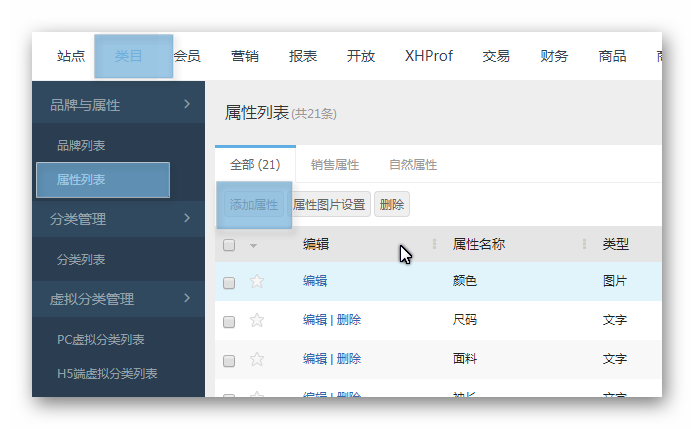Collapse the 分类管理 sidebar section
The width and height of the screenshot is (694, 429).
click(x=119, y=219)
